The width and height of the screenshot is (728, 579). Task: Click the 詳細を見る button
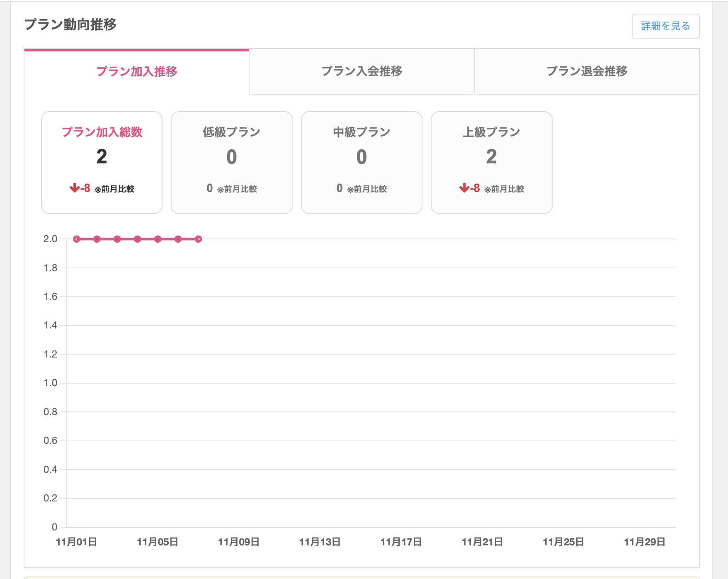point(665,26)
